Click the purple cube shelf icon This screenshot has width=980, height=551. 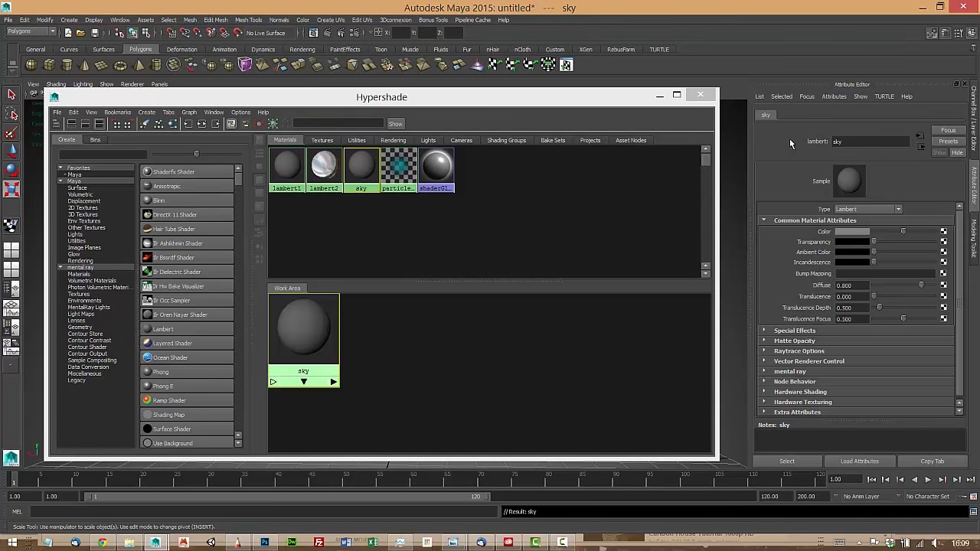[x=245, y=65]
